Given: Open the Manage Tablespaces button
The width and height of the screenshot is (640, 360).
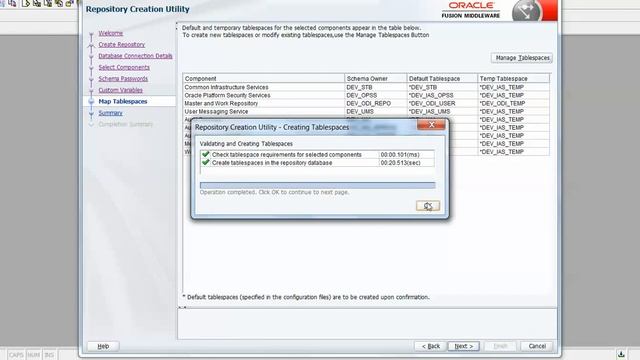Looking at the screenshot, I should [522, 58].
